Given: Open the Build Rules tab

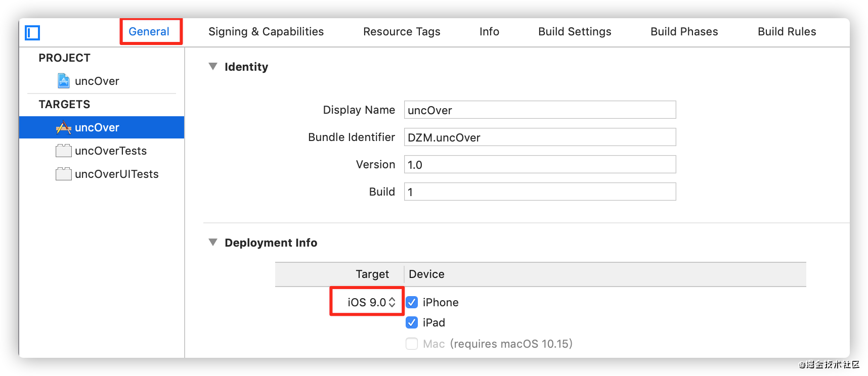Looking at the screenshot, I should click(x=787, y=31).
